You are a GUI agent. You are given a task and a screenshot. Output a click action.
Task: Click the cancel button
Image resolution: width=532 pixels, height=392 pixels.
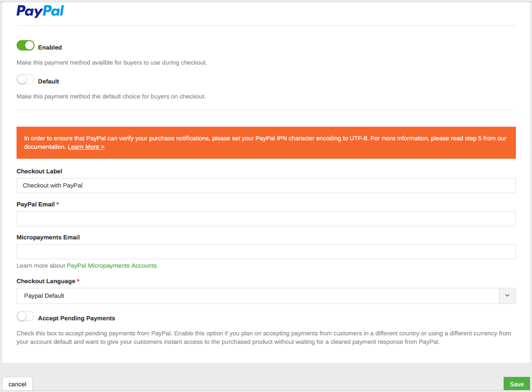click(x=17, y=384)
